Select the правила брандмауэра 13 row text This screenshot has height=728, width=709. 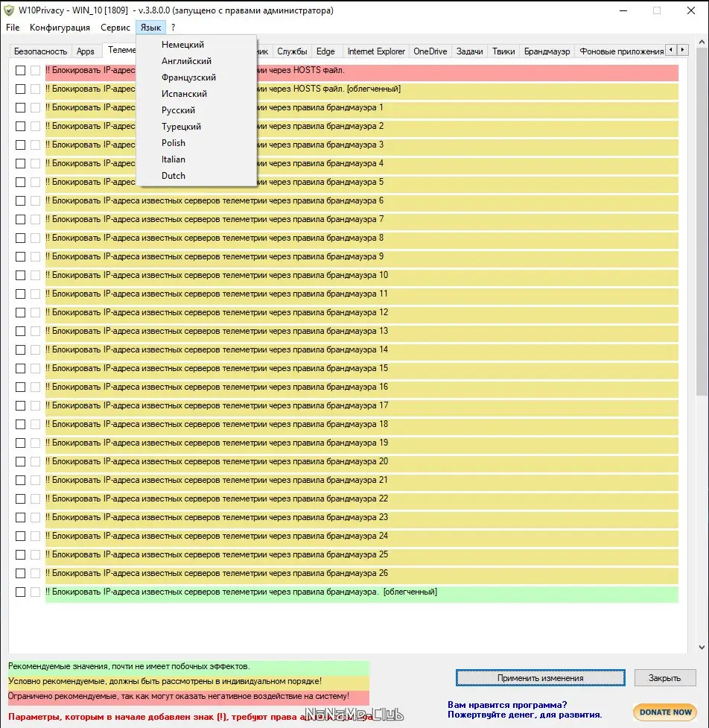216,331
